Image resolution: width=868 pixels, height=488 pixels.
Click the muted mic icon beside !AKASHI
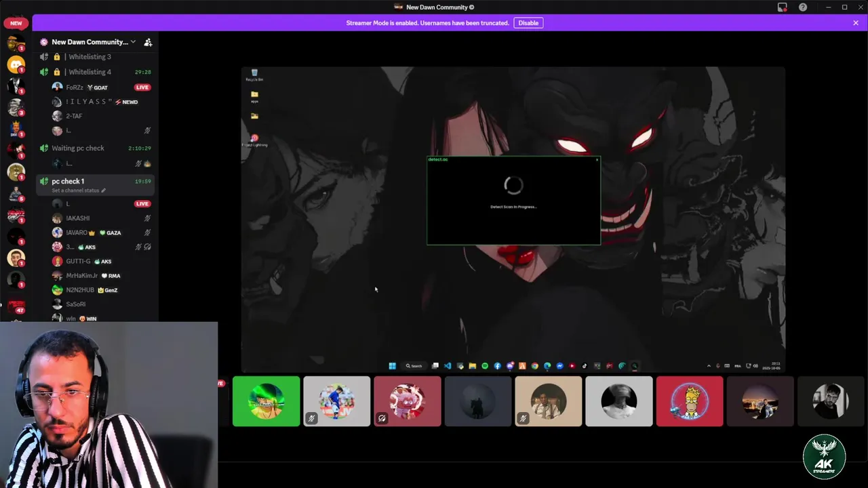coord(147,218)
